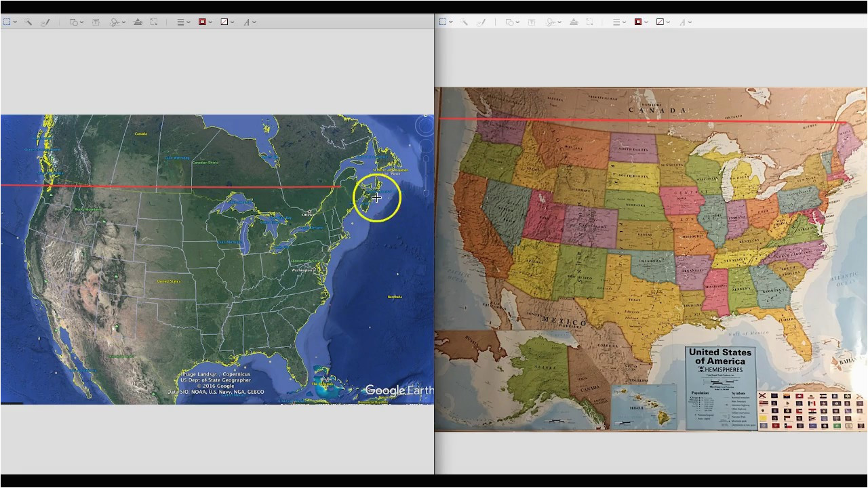Open Selection Tools dropdown in left window

pyautogui.click(x=9, y=22)
